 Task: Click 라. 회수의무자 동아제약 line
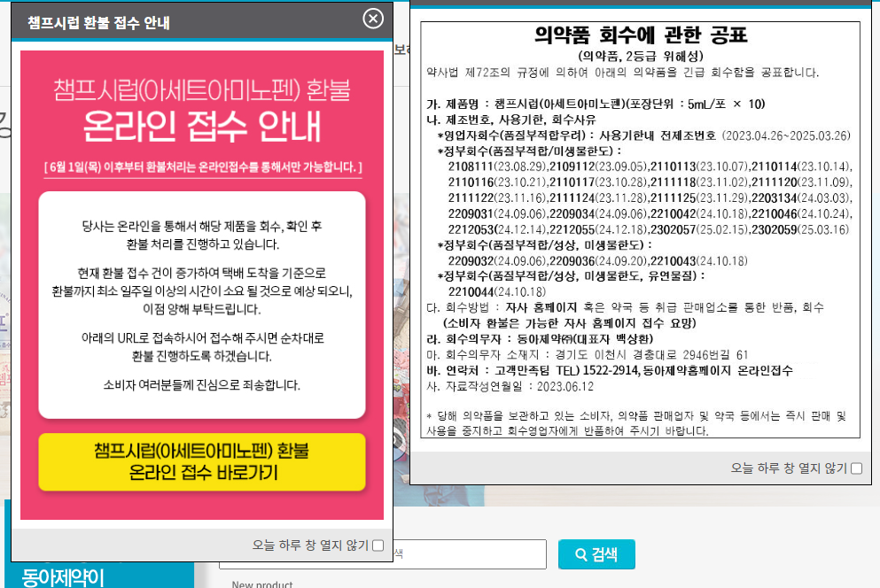540,339
